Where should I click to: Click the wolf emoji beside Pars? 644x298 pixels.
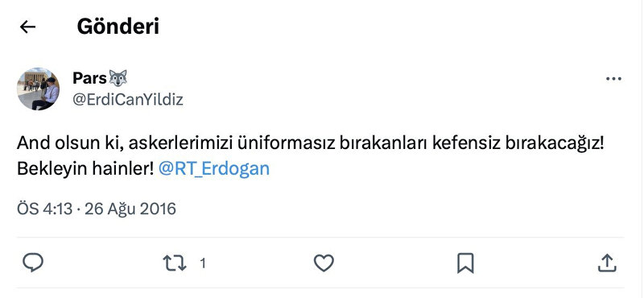[118, 77]
